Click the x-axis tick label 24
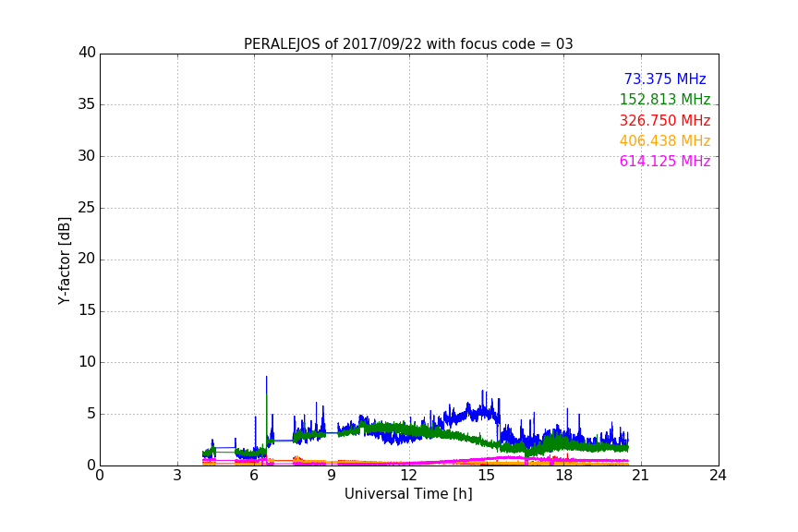Screen dimensions: 798x532 tap(718, 476)
